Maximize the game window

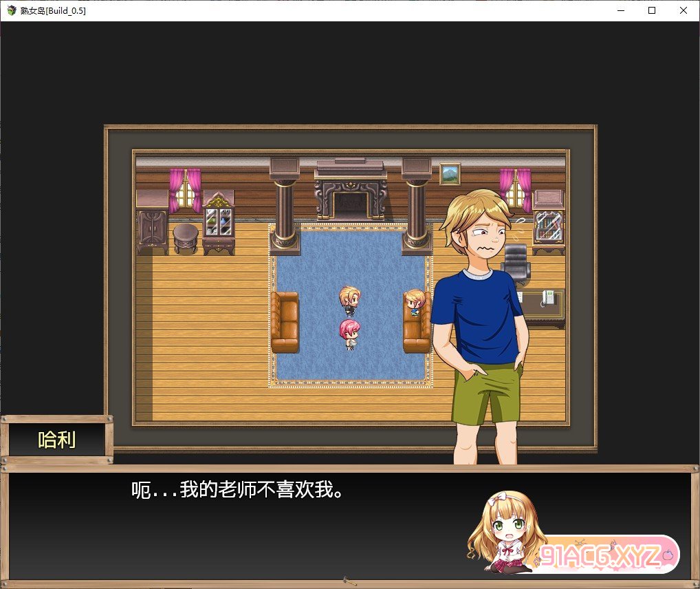tap(652, 10)
